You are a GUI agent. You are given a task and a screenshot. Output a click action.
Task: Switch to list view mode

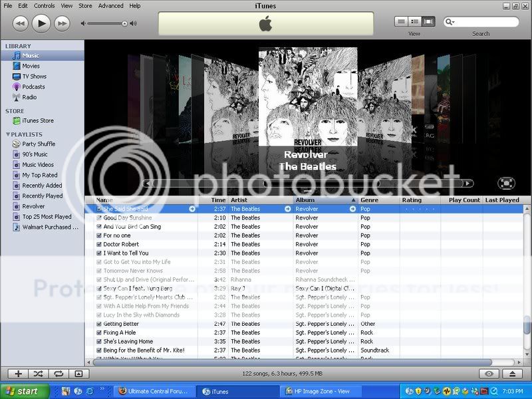[x=401, y=22]
